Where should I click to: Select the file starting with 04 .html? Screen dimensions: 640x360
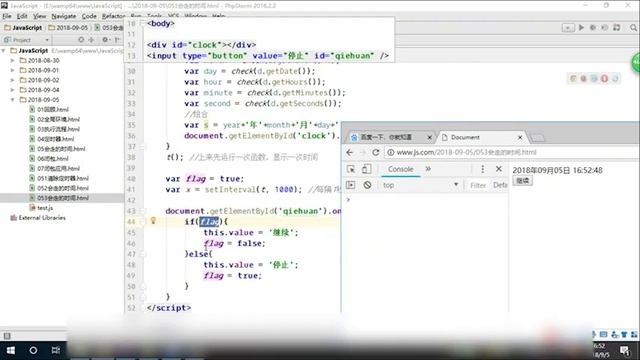[x=52, y=139]
